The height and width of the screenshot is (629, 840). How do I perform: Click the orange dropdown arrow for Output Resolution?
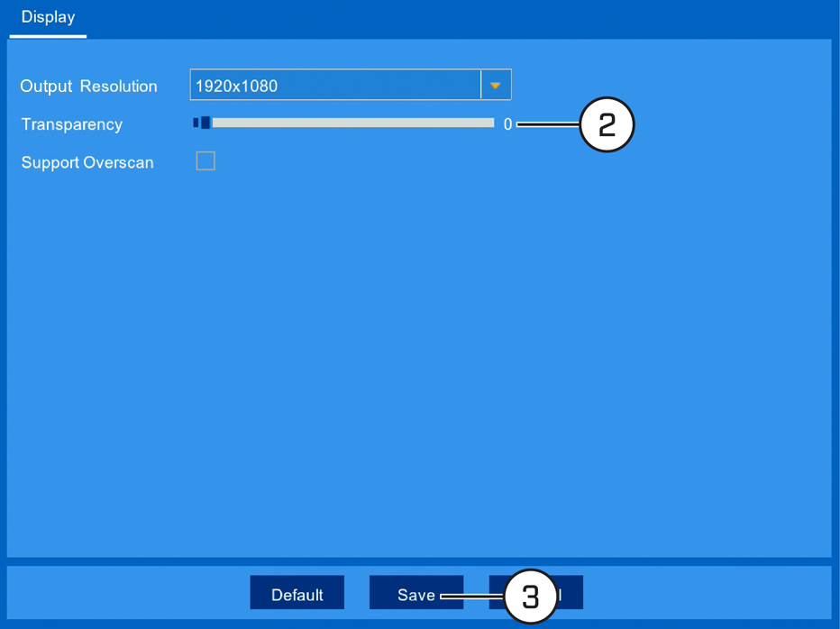(496, 86)
